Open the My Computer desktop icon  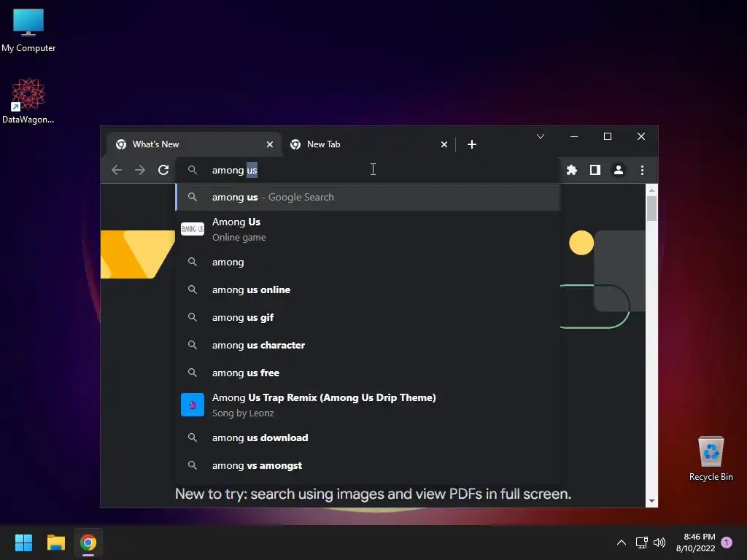click(28, 30)
